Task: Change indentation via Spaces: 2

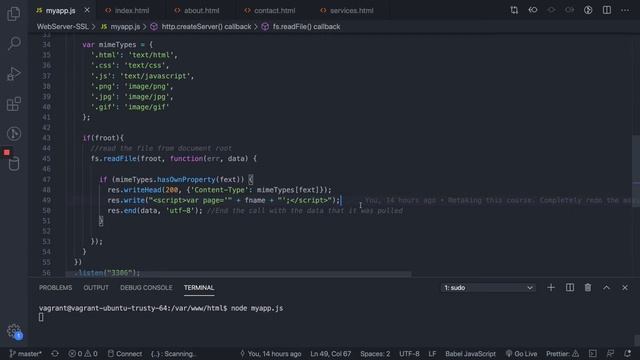Action: 375,354
